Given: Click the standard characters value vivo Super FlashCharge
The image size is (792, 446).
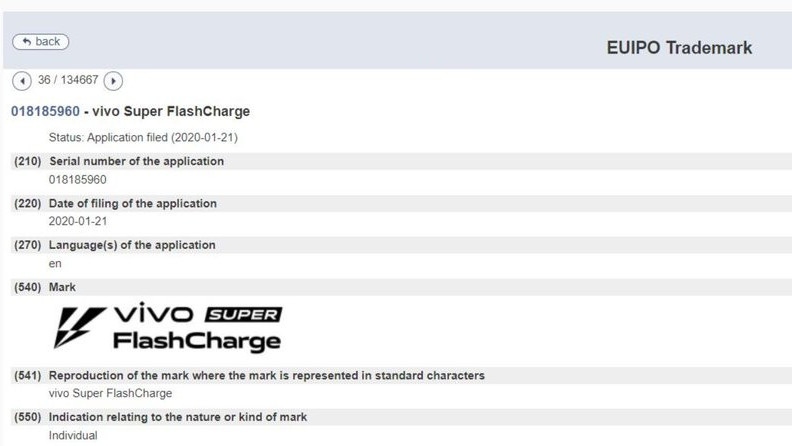Looking at the screenshot, I should (110, 393).
